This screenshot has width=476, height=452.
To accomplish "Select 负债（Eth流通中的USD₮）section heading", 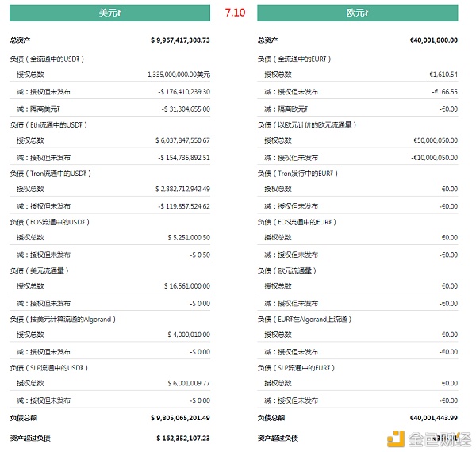I will (48, 125).
